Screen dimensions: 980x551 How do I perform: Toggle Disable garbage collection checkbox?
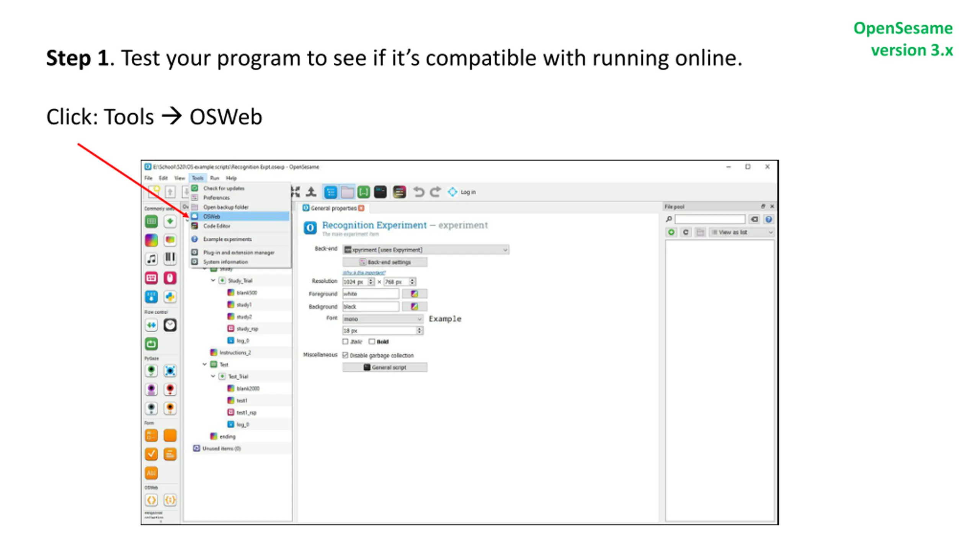tap(346, 355)
